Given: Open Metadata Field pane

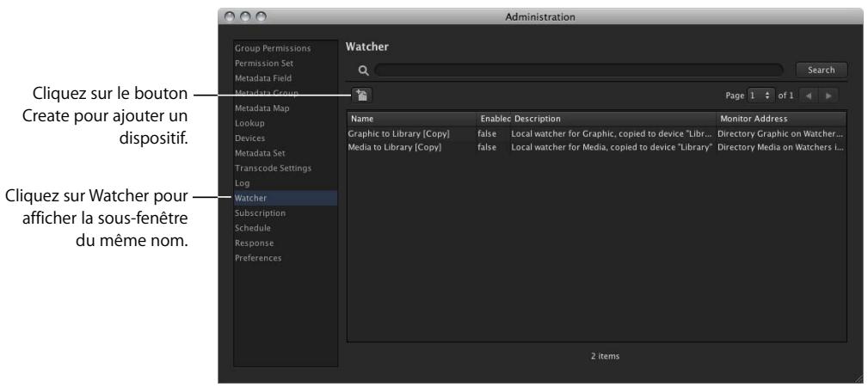Looking at the screenshot, I should [x=263, y=78].
